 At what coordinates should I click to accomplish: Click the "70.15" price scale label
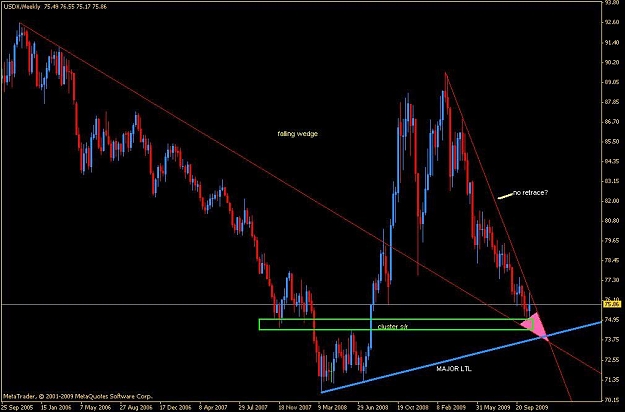612,399
